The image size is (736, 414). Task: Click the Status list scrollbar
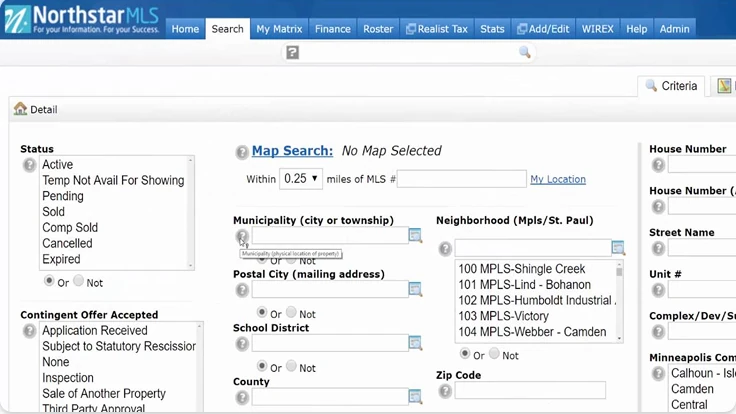pos(191,213)
